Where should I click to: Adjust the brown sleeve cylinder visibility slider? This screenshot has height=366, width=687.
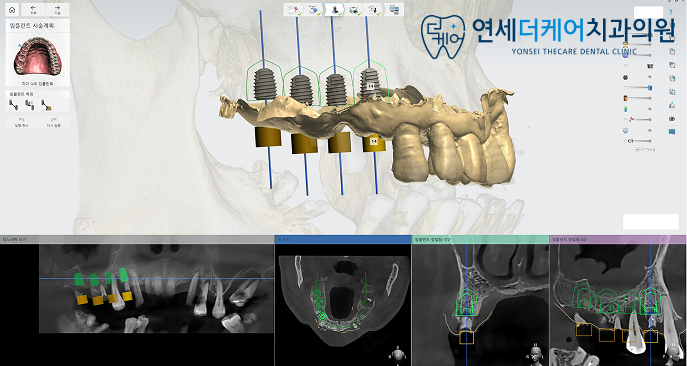pyautogui.click(x=638, y=98)
